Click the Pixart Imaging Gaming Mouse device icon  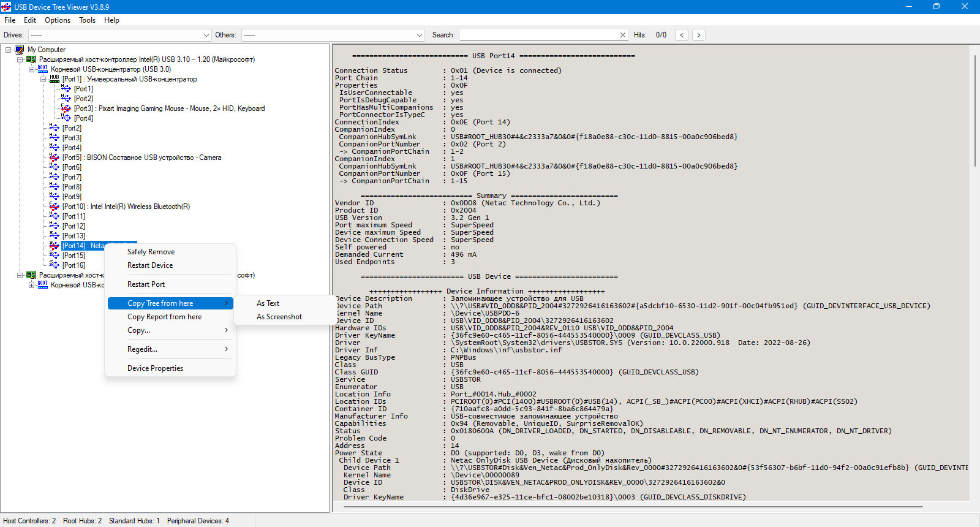[66, 108]
